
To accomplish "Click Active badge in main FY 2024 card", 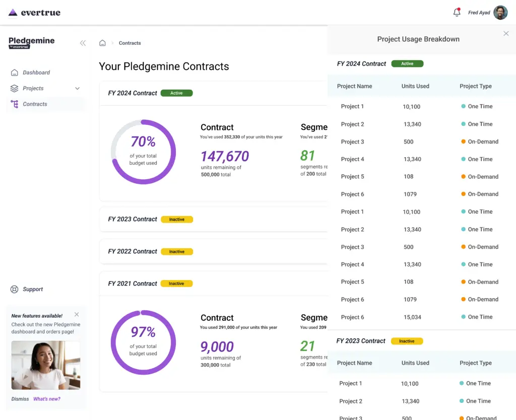I will click(x=177, y=93).
